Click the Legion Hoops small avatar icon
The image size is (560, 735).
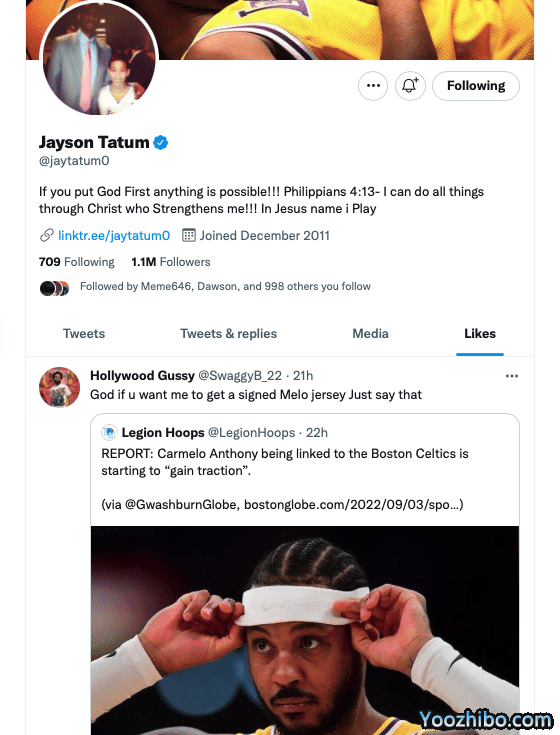coord(109,432)
